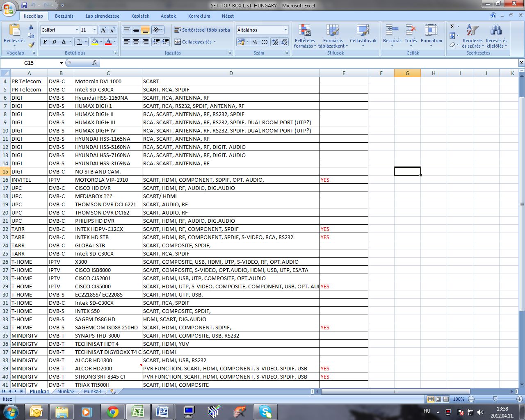Image resolution: width=525 pixels, height=420 pixels.
Task: Click Törlés delete cells button
Action: [411, 35]
